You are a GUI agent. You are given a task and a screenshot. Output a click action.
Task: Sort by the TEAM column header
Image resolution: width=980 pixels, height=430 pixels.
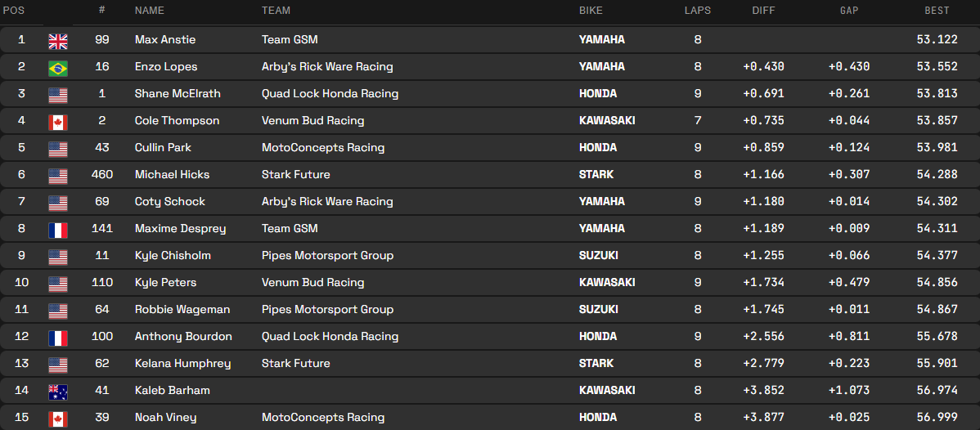(276, 11)
